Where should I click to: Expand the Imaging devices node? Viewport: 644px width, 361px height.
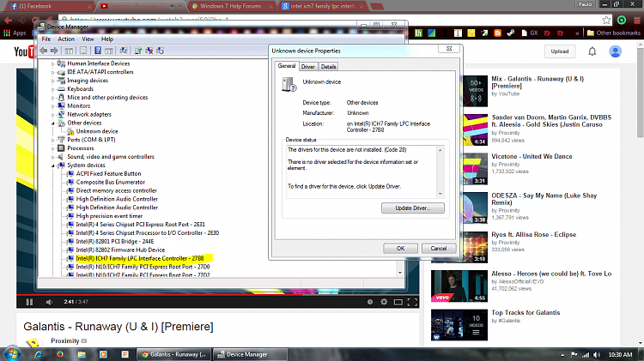click(x=52, y=81)
